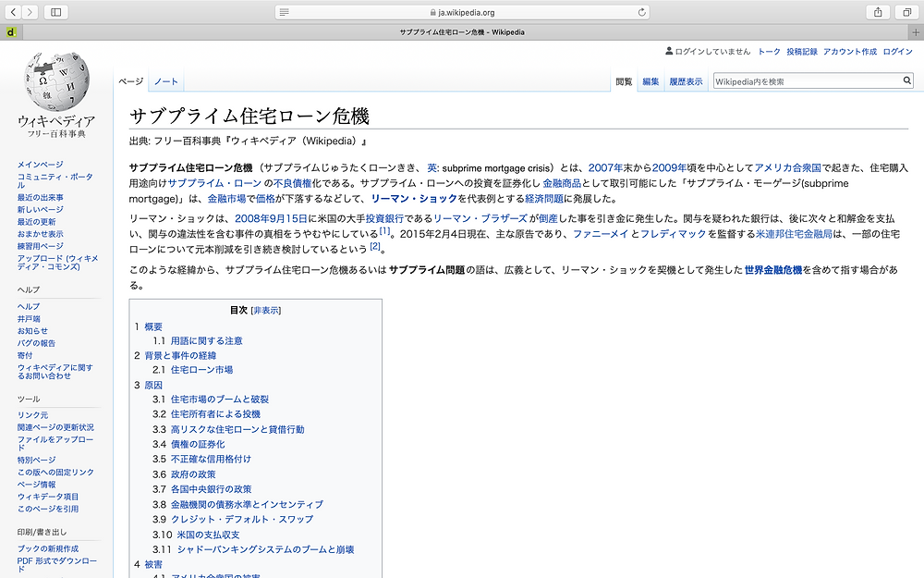Click footnote reference [1]
The width and height of the screenshot is (924, 578).
coord(384,230)
